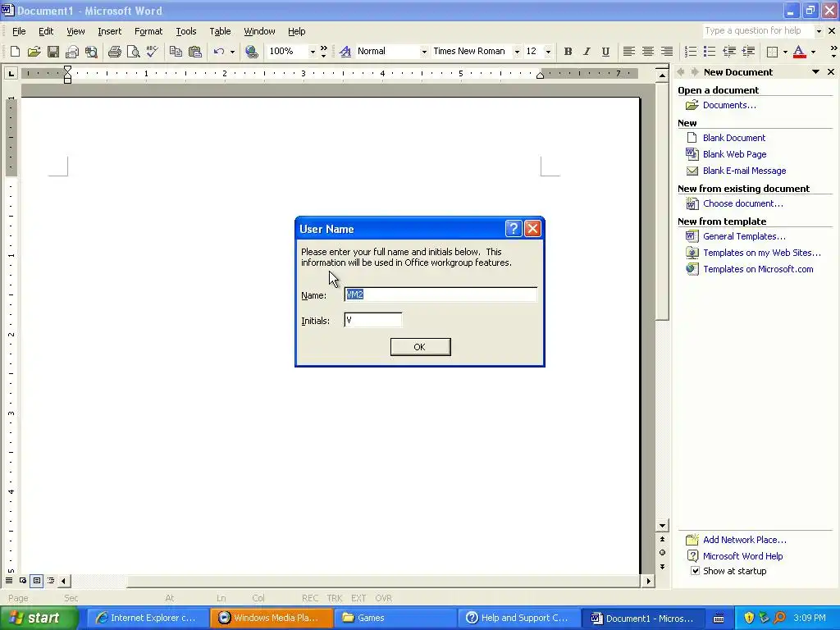Click the Search toolbar icon
Image resolution: width=840 pixels, height=630 pixels.
point(92,52)
